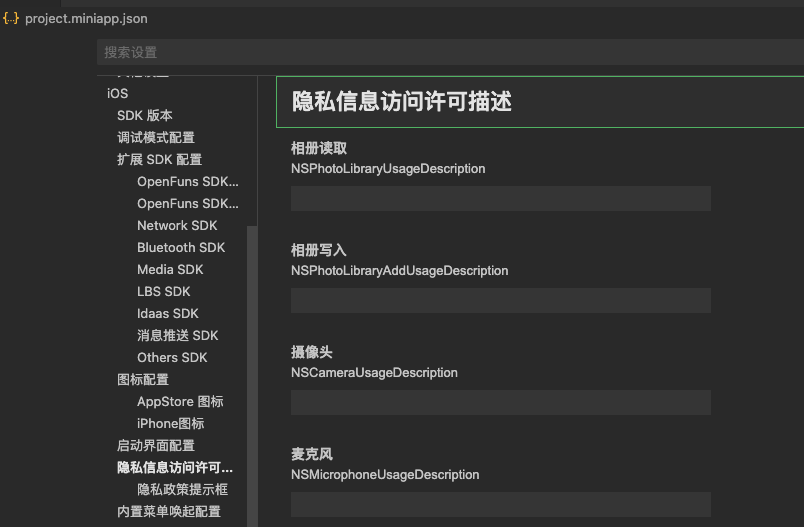The width and height of the screenshot is (804, 527).
Task: Select 隐私政策提示框 in the tree
Action: (x=183, y=489)
